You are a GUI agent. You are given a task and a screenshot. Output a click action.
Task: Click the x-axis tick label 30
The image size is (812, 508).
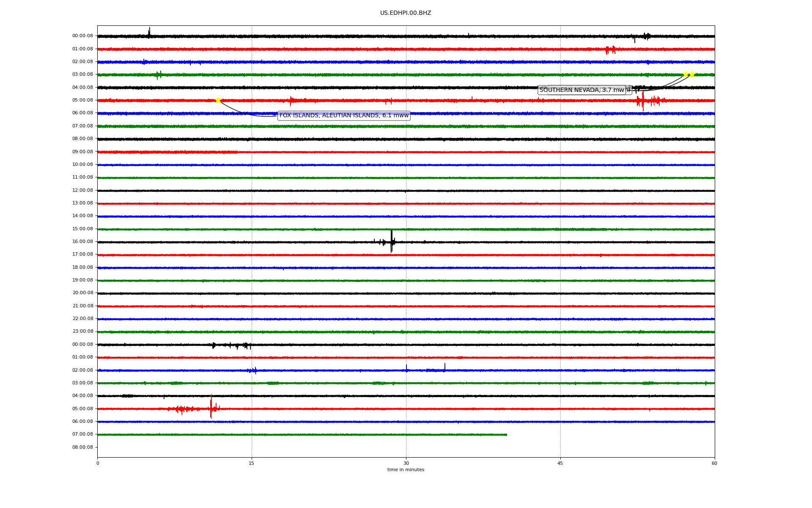coord(406,463)
